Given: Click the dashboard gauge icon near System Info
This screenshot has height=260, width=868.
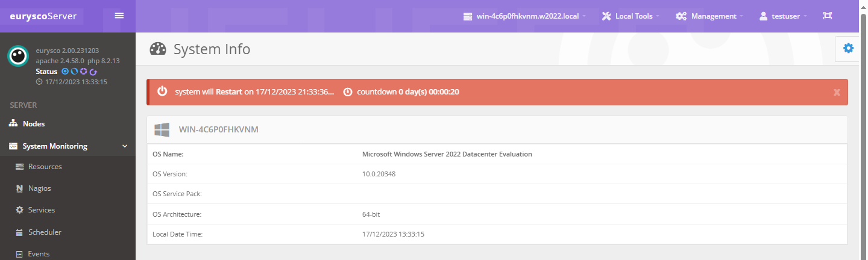Looking at the screenshot, I should click(x=158, y=49).
